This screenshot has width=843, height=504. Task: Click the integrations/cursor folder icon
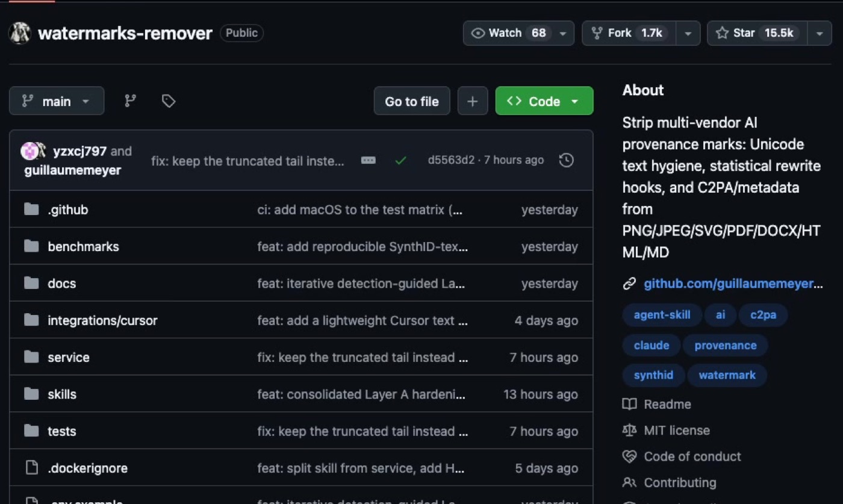31,320
